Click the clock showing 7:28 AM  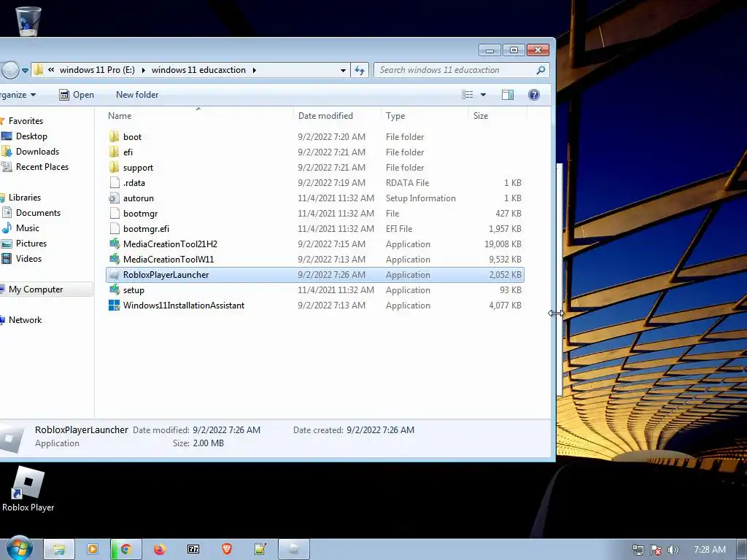(x=709, y=550)
